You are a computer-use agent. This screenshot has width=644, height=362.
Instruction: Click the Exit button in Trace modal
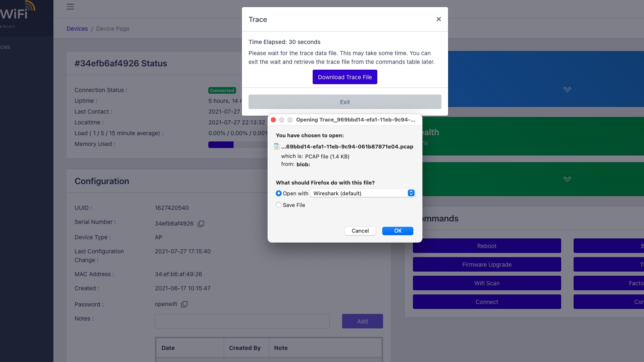pos(345,102)
